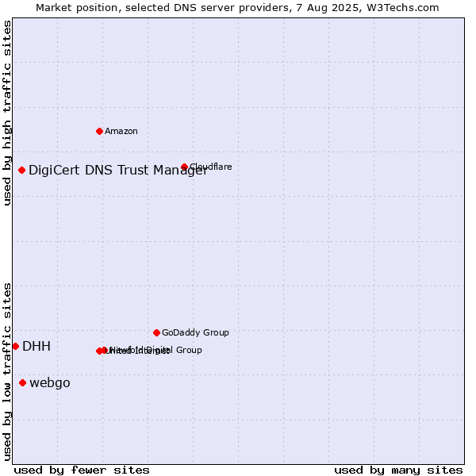Click the 'webgo' label text

50,383
